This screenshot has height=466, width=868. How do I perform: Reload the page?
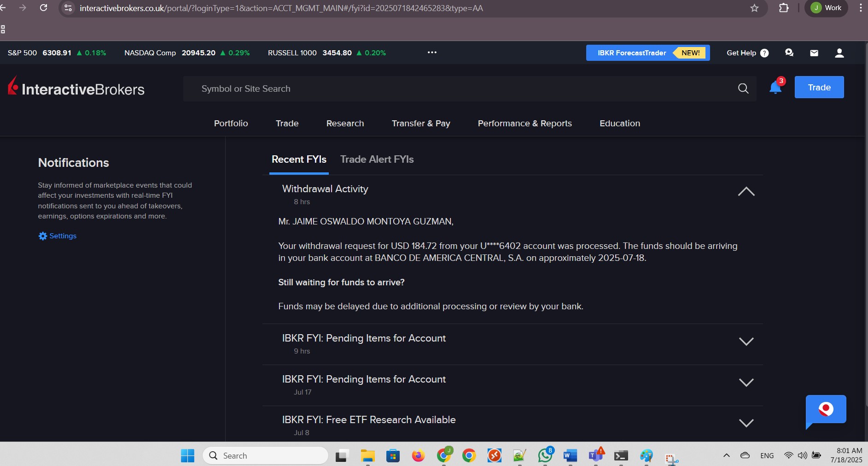click(44, 8)
